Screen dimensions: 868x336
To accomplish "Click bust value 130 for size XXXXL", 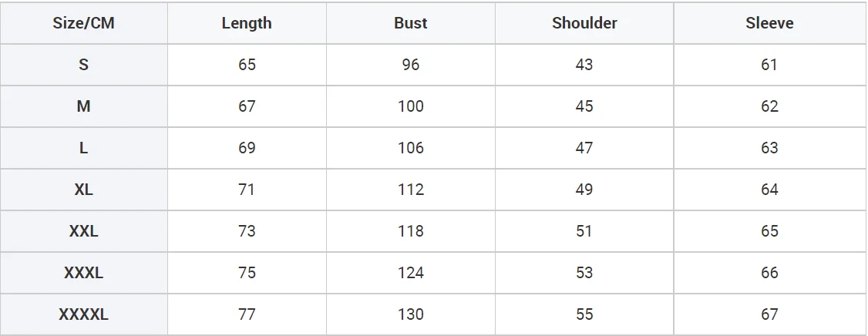I will [x=410, y=314].
